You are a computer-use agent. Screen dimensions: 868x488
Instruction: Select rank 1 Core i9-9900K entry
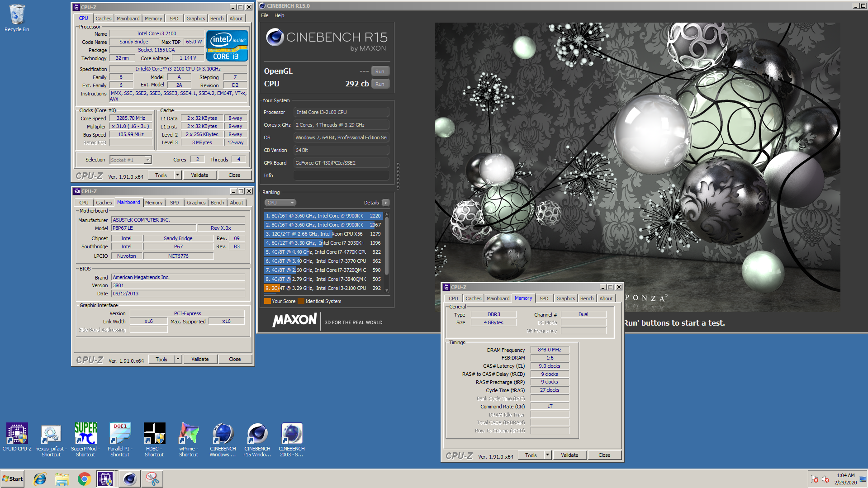(323, 216)
